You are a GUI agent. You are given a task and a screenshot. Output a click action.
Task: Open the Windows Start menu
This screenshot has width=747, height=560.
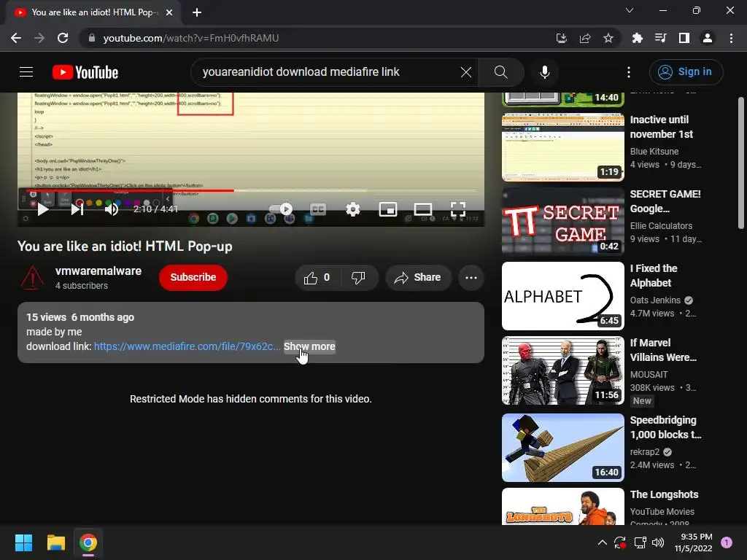[23, 542]
